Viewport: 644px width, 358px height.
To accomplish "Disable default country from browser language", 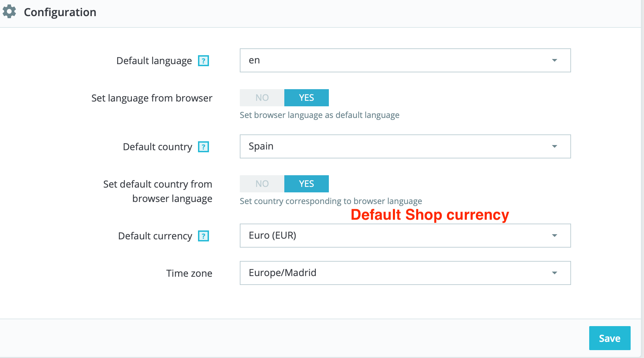I will (x=262, y=184).
